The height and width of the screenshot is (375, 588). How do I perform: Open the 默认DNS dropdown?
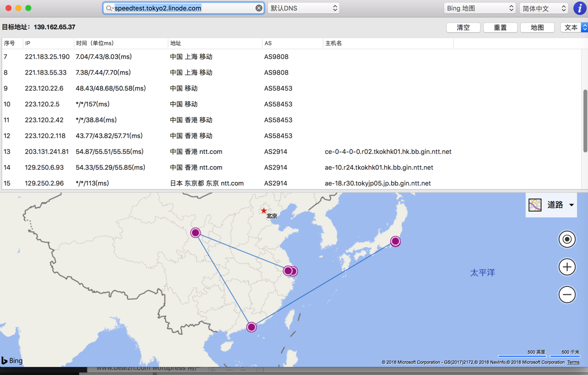[303, 8]
